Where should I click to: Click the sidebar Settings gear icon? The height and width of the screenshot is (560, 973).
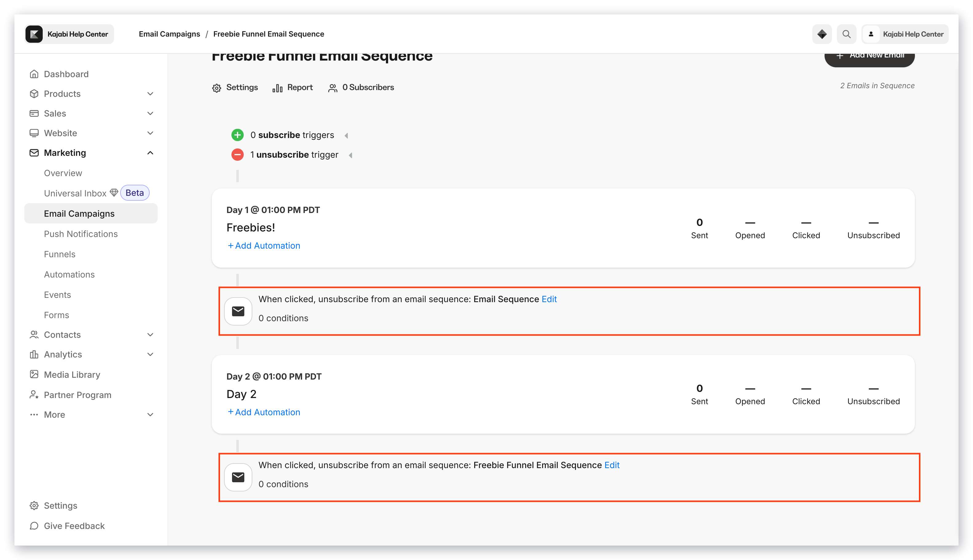34,505
